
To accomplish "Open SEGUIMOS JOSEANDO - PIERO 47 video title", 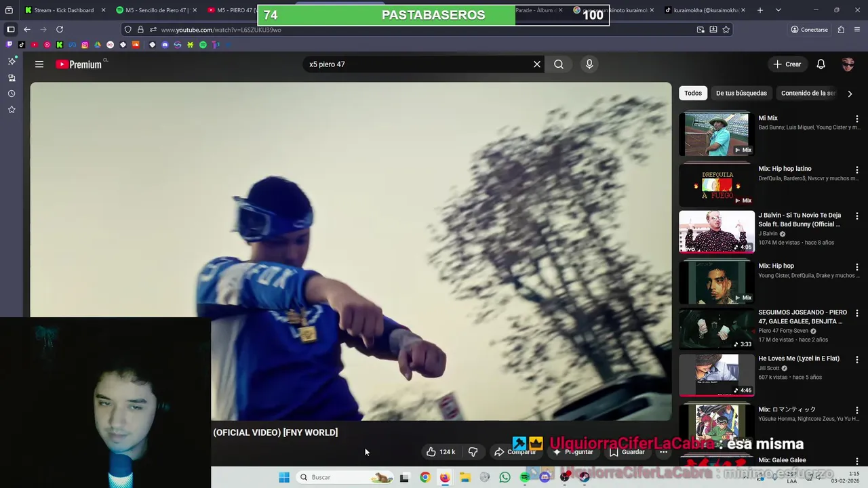I will coord(802,317).
